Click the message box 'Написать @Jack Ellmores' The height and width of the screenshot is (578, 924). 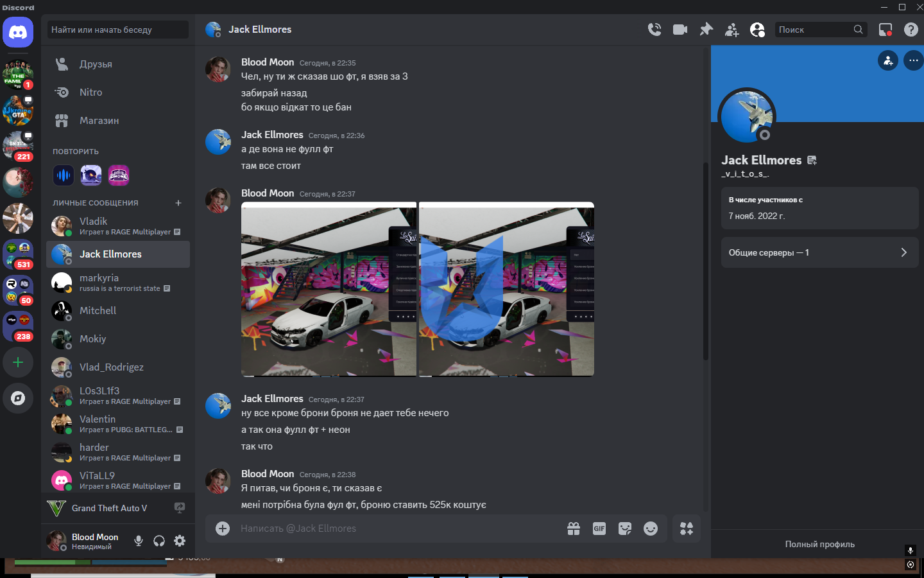click(398, 529)
